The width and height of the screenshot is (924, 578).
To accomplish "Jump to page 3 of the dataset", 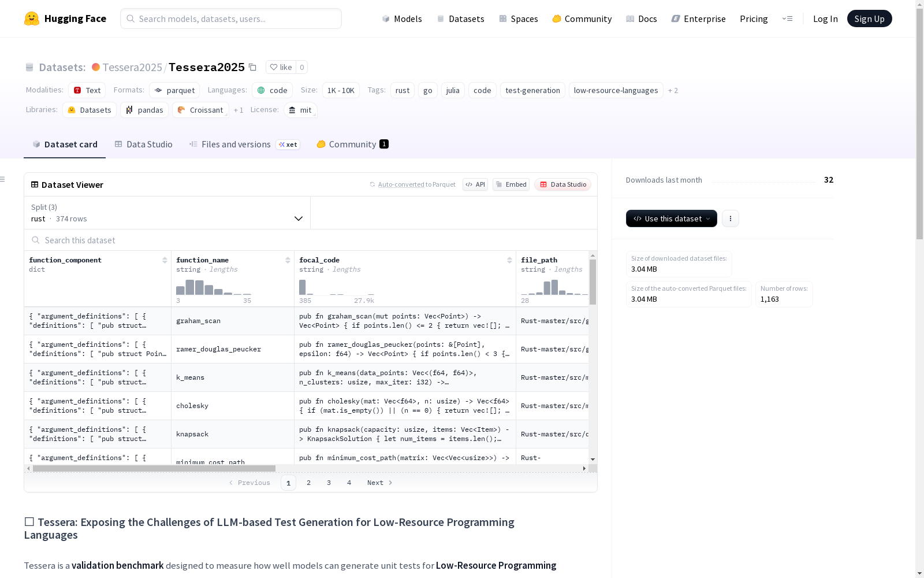I will tap(329, 483).
